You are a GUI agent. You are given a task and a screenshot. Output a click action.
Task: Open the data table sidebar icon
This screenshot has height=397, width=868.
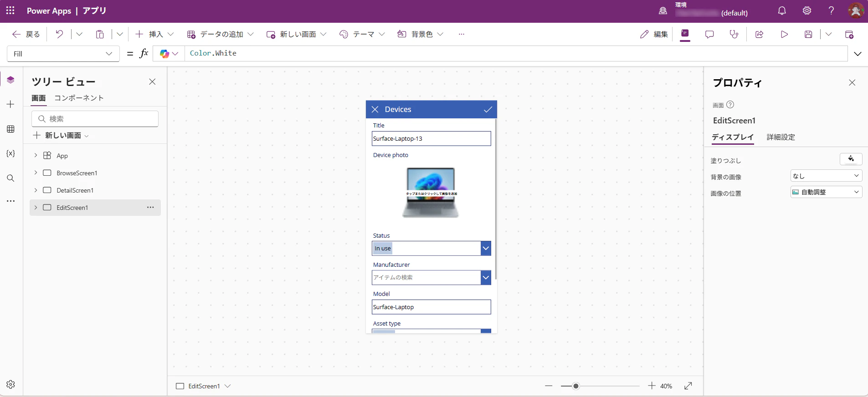pos(11,129)
